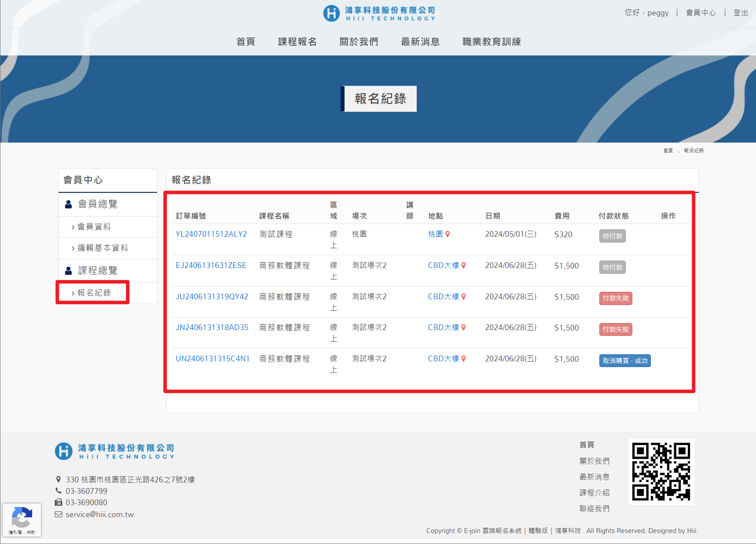Click the footer Hiii Technology logo

click(x=114, y=451)
